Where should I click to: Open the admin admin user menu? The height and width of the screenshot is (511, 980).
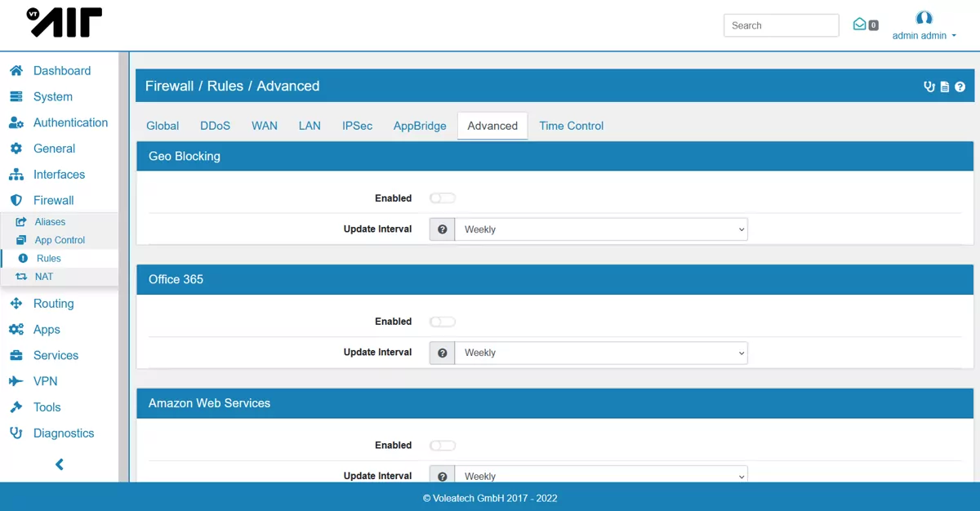click(x=924, y=35)
